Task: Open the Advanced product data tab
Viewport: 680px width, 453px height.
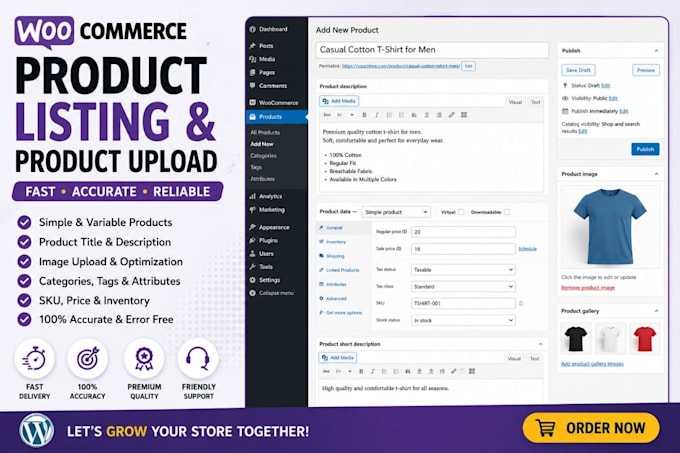Action: [x=333, y=299]
